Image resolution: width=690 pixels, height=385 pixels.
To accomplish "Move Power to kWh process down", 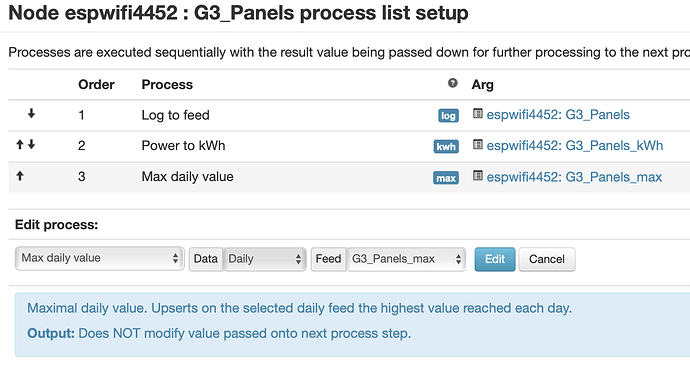I will pos(31,144).
